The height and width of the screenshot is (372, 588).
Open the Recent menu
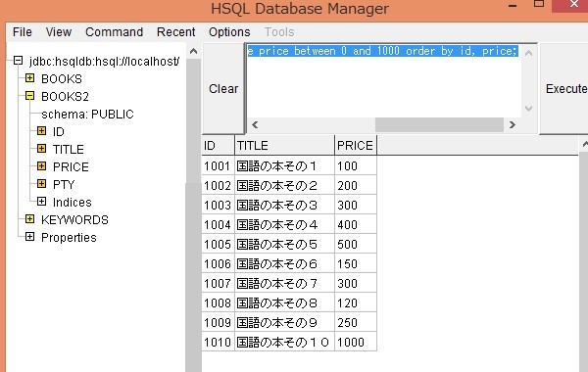[x=175, y=32]
